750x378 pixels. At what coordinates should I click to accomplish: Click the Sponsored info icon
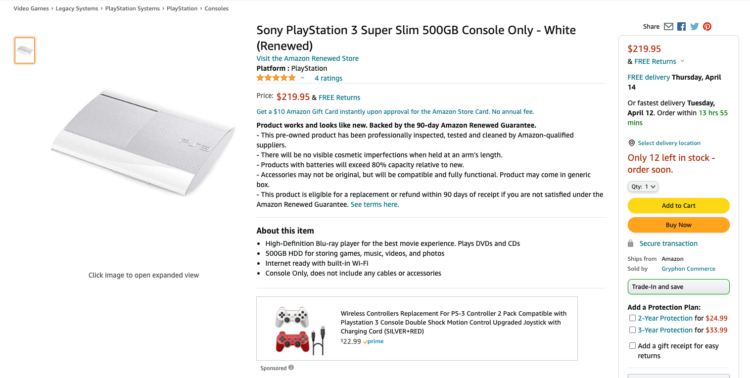pos(291,367)
